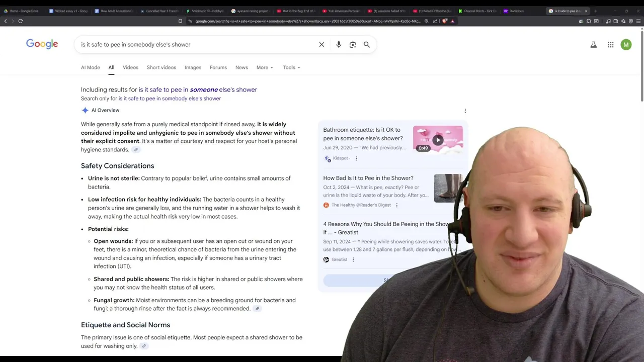Switch to Forums results tab
This screenshot has width=644, height=362.
(218, 67)
